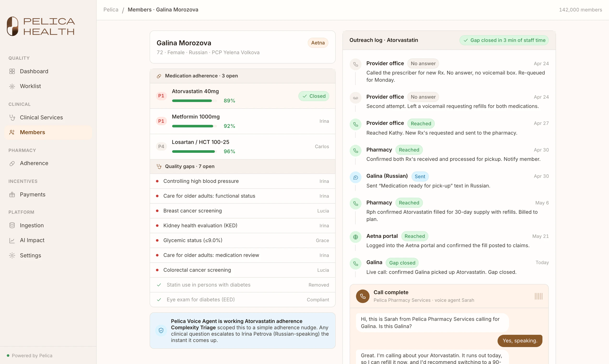The width and height of the screenshot is (609, 364).
Task: Click checkmark beside Eye exam for diabetes (EED)
Action: [x=159, y=300]
